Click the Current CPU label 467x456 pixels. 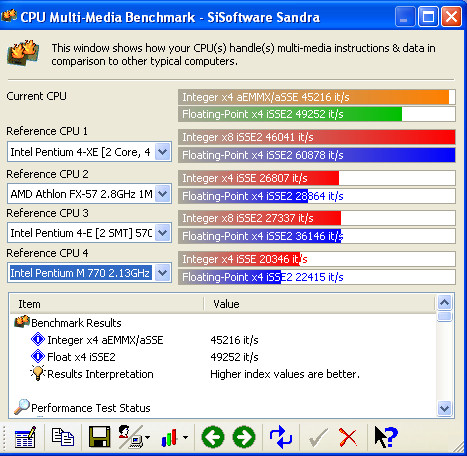pyautogui.click(x=36, y=96)
